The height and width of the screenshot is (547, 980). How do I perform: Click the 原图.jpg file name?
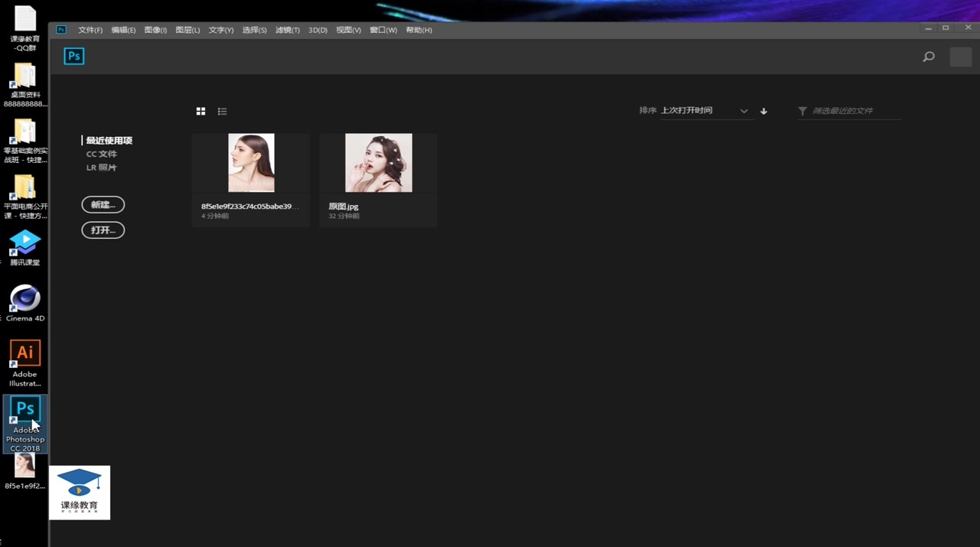pyautogui.click(x=344, y=207)
